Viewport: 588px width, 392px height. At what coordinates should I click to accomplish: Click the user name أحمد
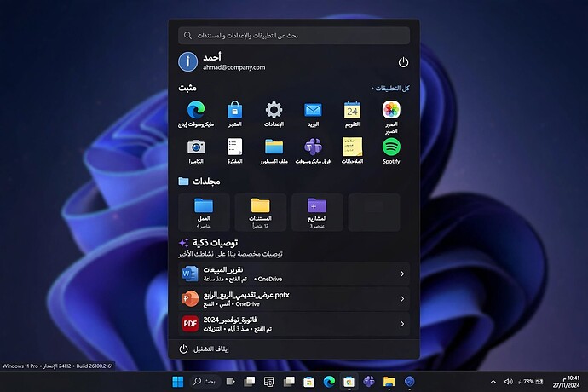pyautogui.click(x=212, y=57)
